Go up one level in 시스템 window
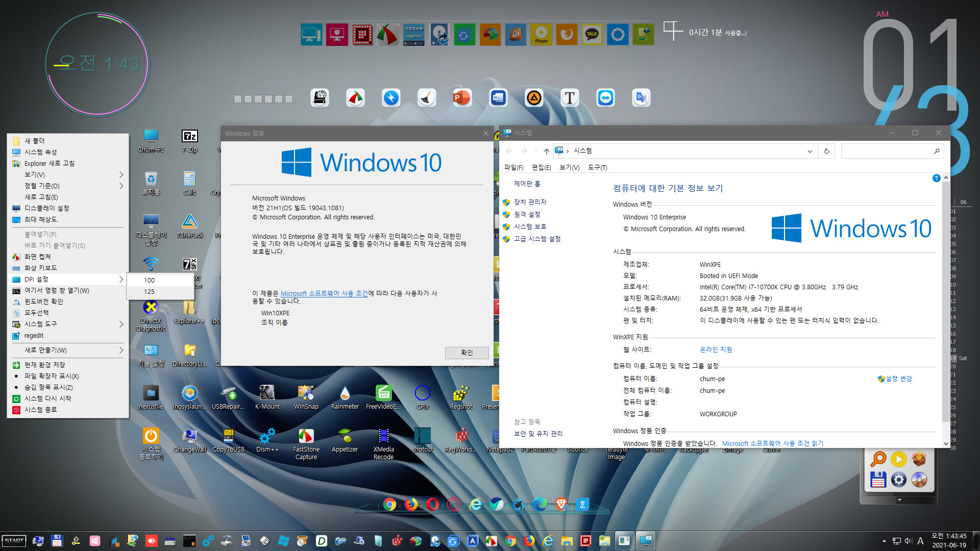The width and height of the screenshot is (980, 551). click(546, 151)
